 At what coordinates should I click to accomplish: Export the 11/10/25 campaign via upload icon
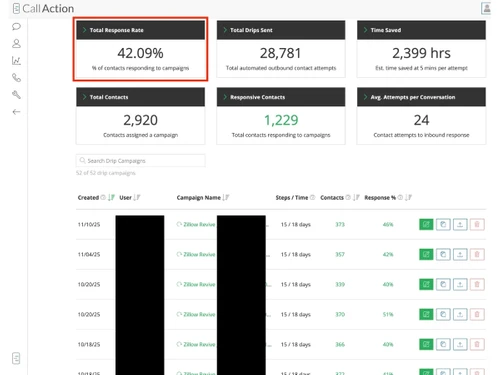coord(460,224)
